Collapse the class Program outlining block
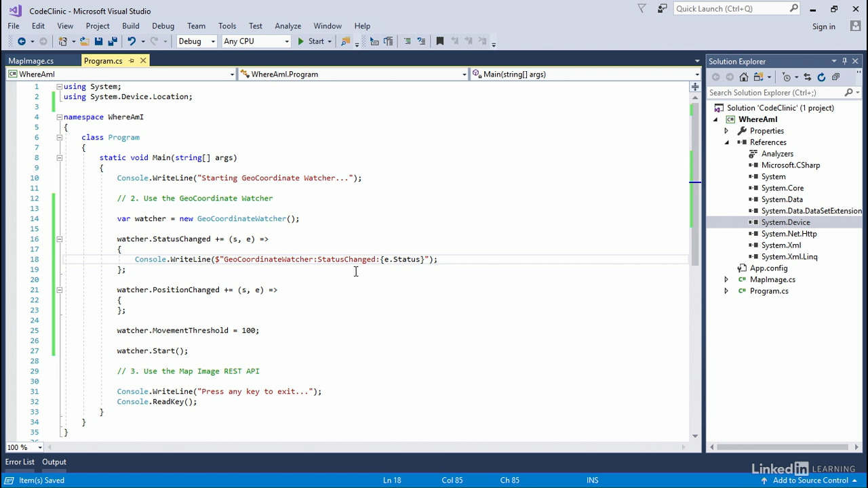 coord(59,138)
